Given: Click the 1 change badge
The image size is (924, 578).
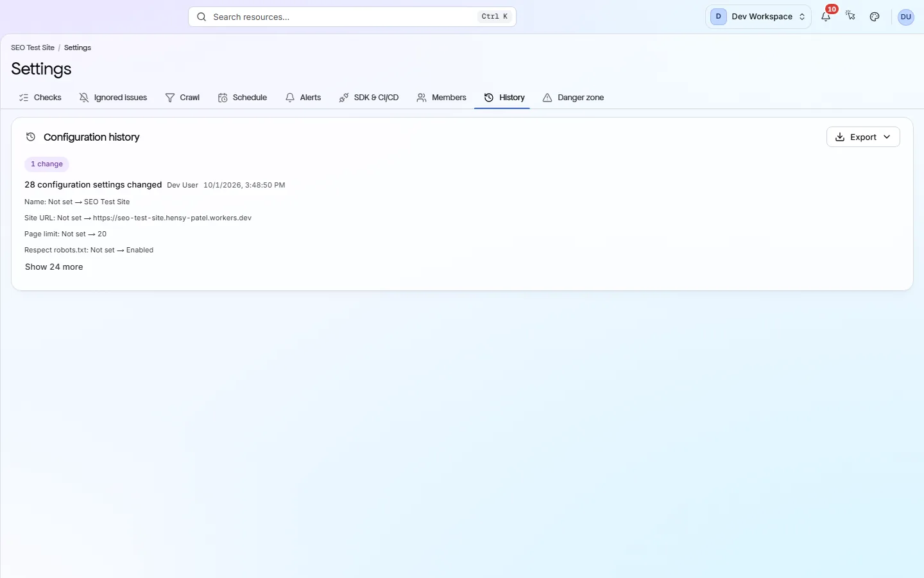Looking at the screenshot, I should tap(47, 164).
